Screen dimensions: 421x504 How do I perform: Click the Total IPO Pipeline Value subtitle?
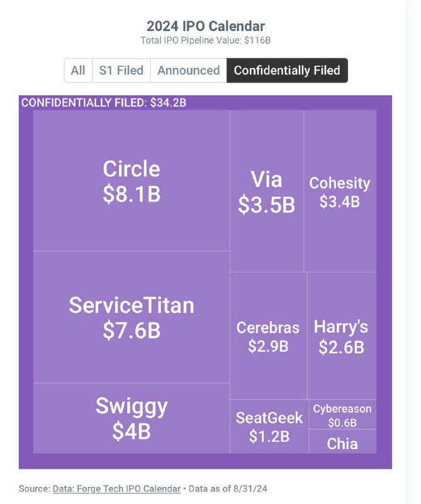(206, 40)
